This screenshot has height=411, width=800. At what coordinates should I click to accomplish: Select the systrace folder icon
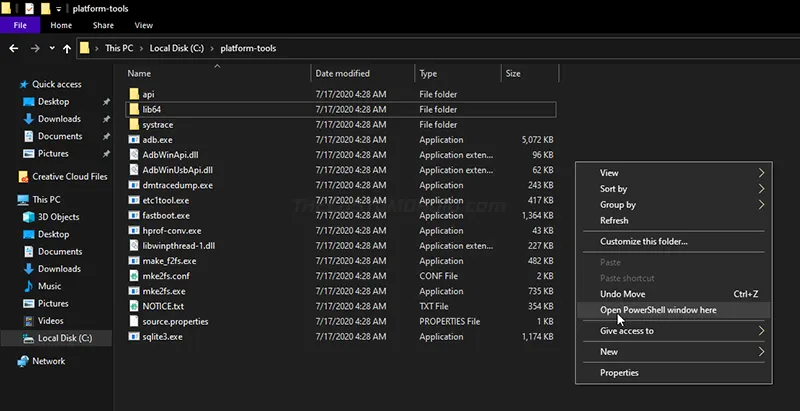pos(134,125)
